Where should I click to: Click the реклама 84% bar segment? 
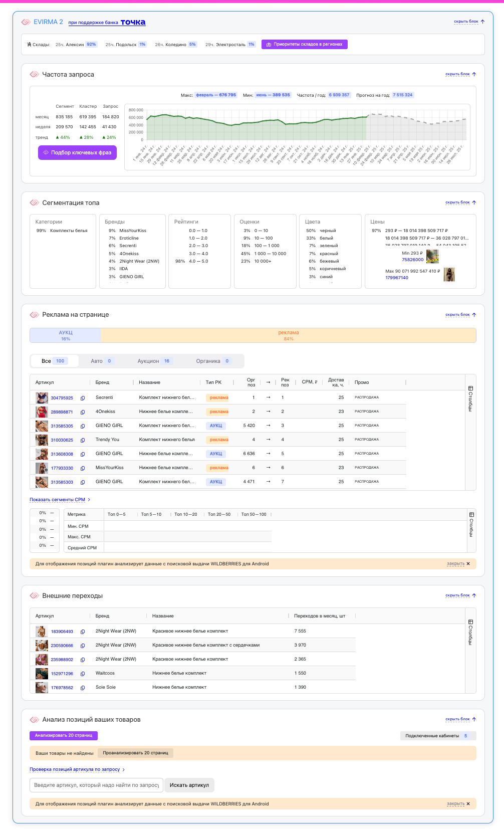289,335
